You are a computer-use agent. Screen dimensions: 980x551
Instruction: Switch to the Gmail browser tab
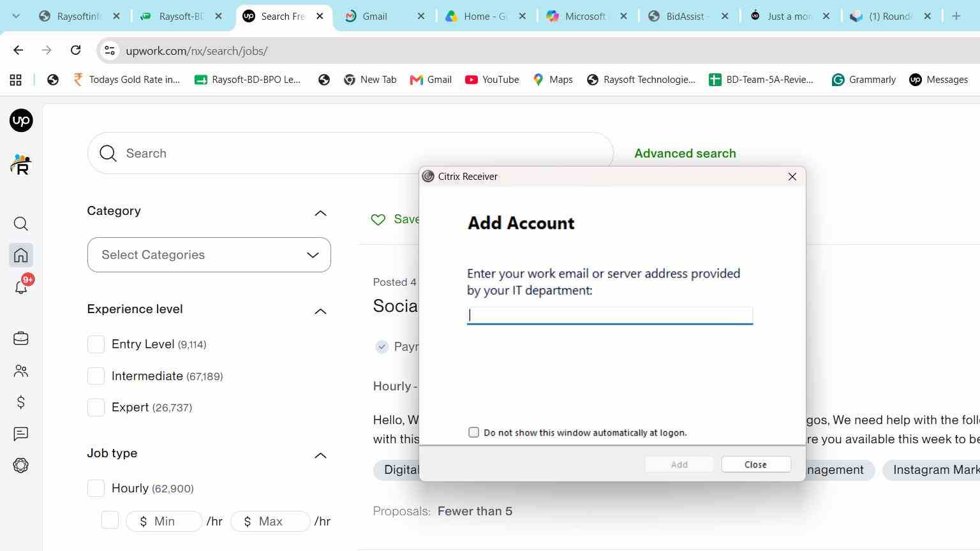click(385, 17)
